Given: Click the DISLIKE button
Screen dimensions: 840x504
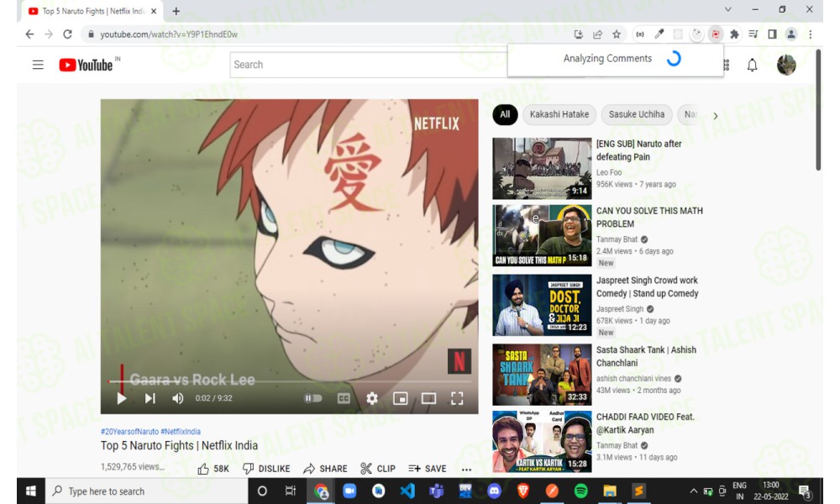Looking at the screenshot, I should [x=266, y=469].
